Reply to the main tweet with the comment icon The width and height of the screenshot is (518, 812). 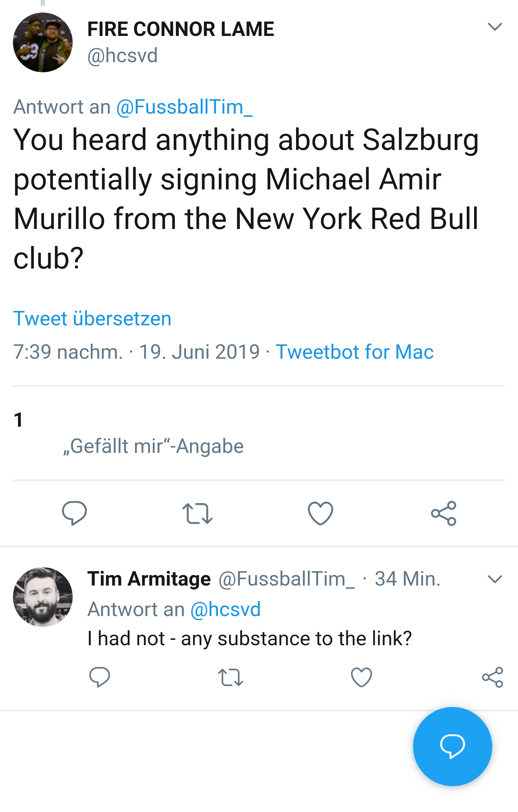74,513
